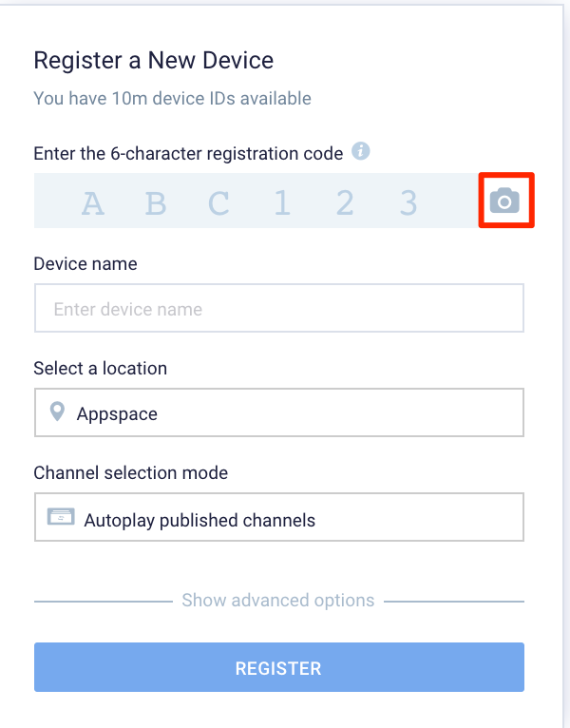Focus the Enter device name field
The width and height of the screenshot is (570, 728).
tap(279, 308)
